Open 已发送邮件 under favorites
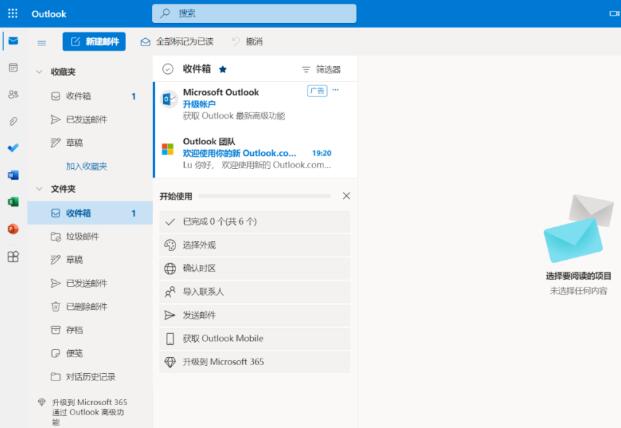 click(x=90, y=119)
